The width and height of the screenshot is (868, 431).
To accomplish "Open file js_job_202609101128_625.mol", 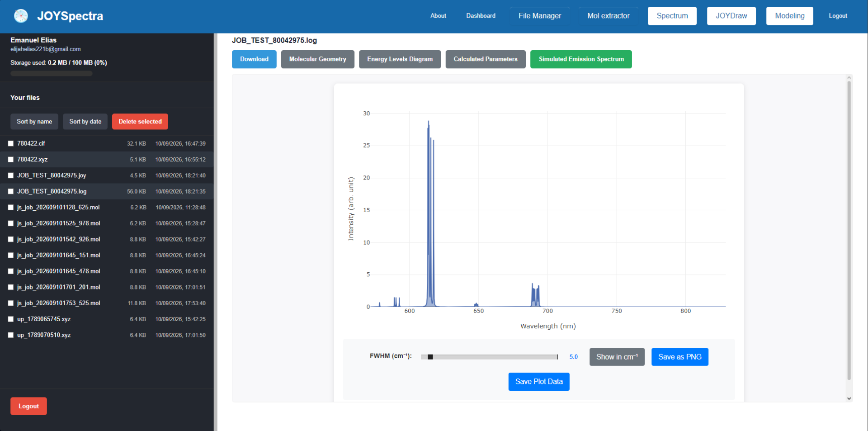I will [x=58, y=208].
